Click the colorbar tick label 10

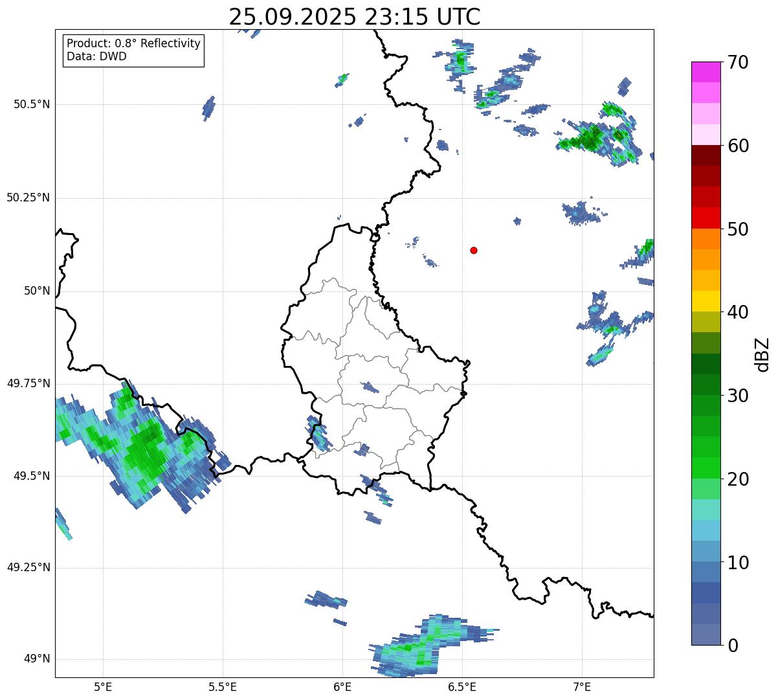pos(737,563)
